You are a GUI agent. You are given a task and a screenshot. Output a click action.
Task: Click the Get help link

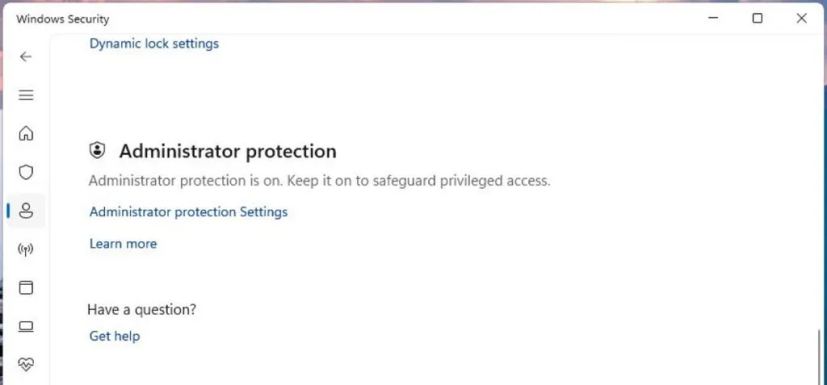coord(114,336)
